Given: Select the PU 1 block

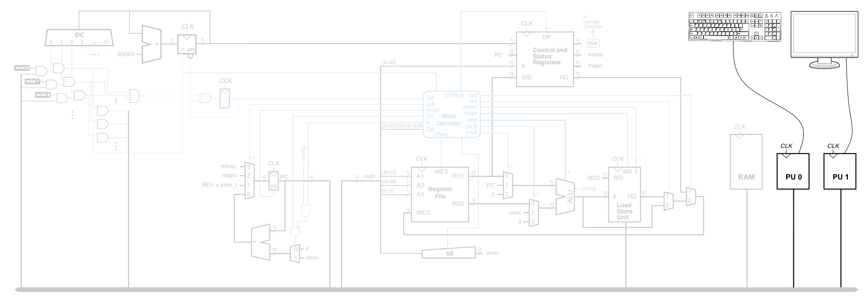Looking at the screenshot, I should coord(840,171).
